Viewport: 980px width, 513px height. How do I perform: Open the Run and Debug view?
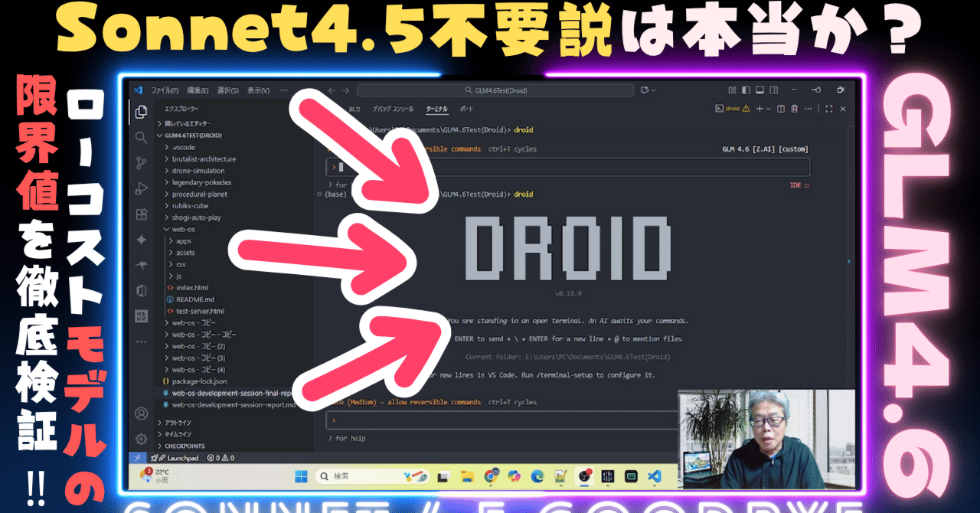tap(140, 188)
